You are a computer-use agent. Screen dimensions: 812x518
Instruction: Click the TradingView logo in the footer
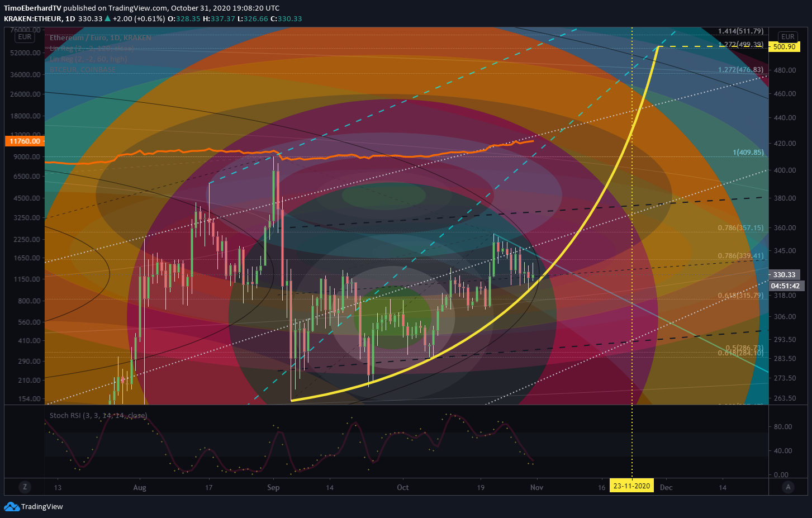34,506
